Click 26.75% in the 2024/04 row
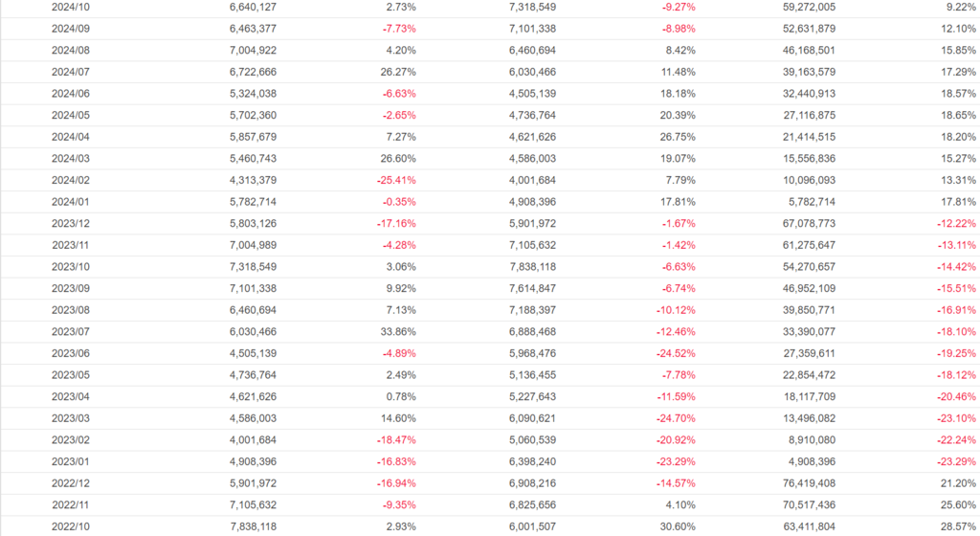980x536 pixels. [x=677, y=137]
